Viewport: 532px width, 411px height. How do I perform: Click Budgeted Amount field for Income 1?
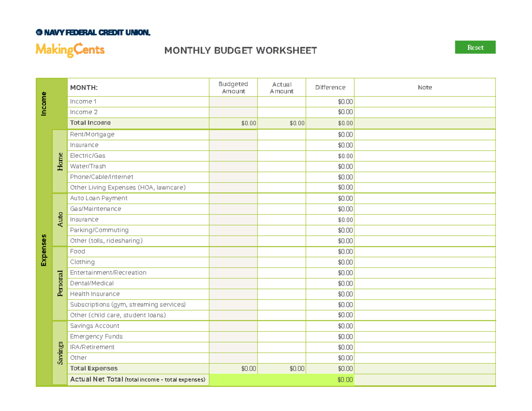coord(233,102)
